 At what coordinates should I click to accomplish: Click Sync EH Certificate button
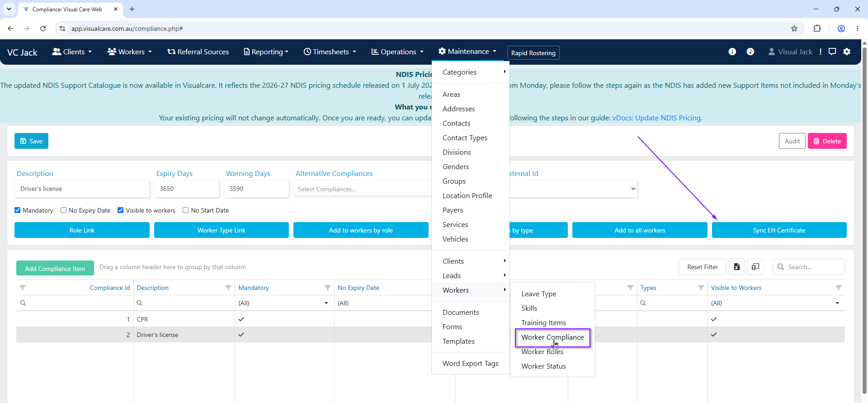pyautogui.click(x=779, y=230)
